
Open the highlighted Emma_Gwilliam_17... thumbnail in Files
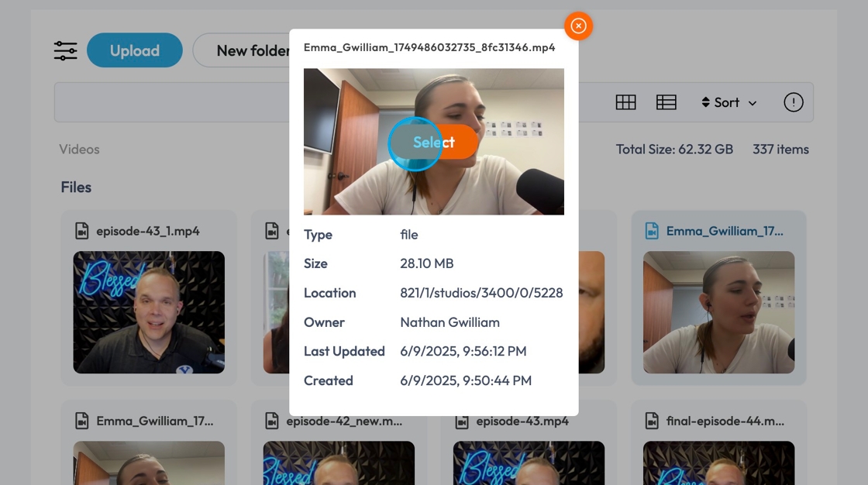(x=718, y=312)
